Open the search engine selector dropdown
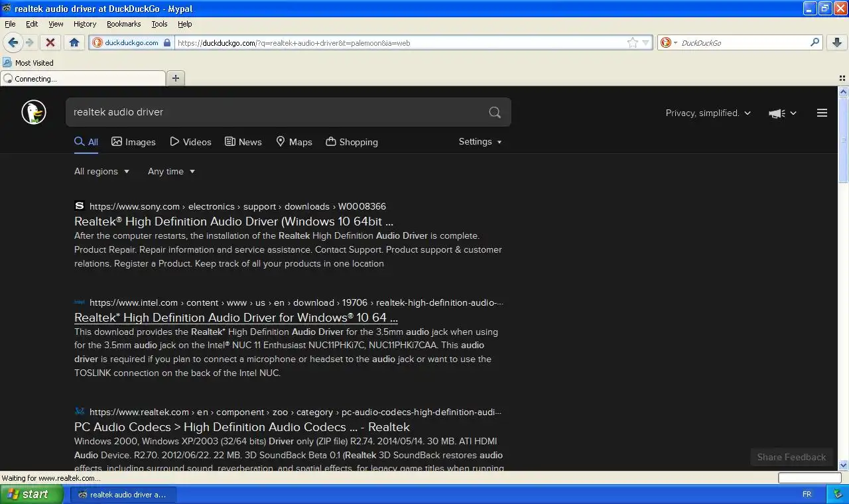The image size is (849, 504). coord(669,42)
